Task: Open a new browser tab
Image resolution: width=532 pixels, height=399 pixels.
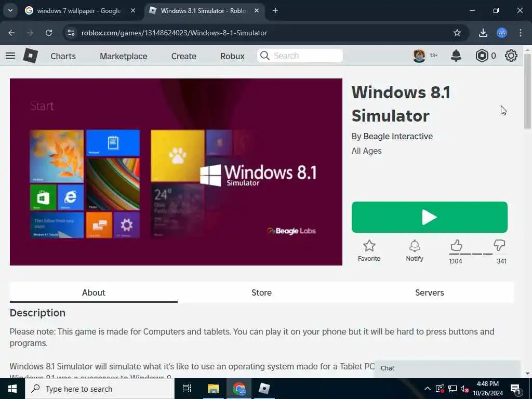Action: (275, 11)
